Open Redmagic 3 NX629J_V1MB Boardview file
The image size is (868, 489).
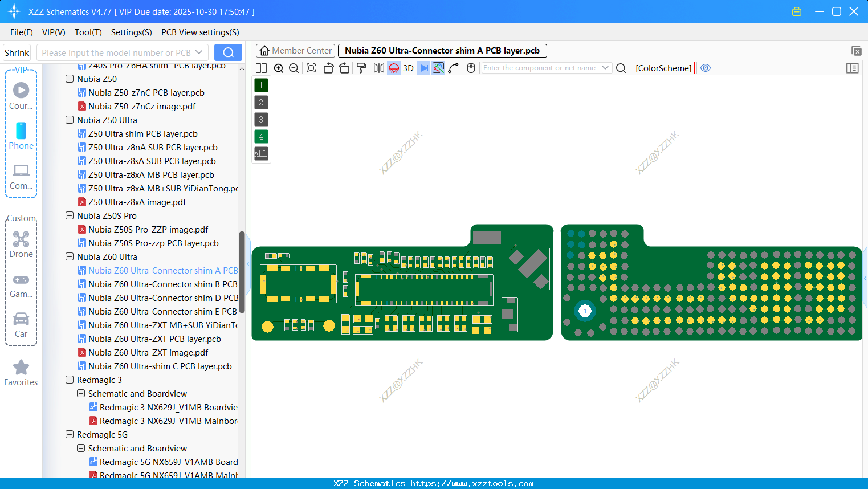168,407
